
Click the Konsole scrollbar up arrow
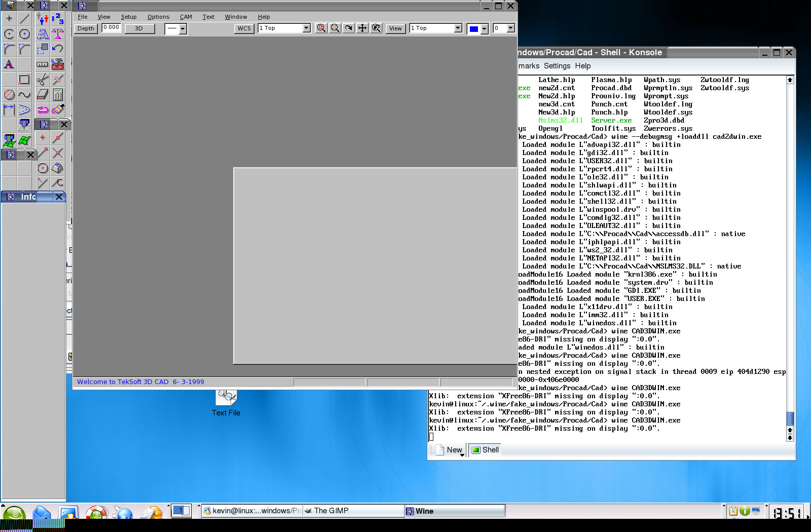pyautogui.click(x=790, y=80)
